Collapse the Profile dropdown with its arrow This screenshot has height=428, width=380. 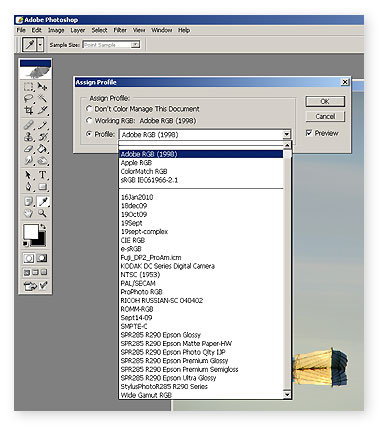click(x=286, y=135)
